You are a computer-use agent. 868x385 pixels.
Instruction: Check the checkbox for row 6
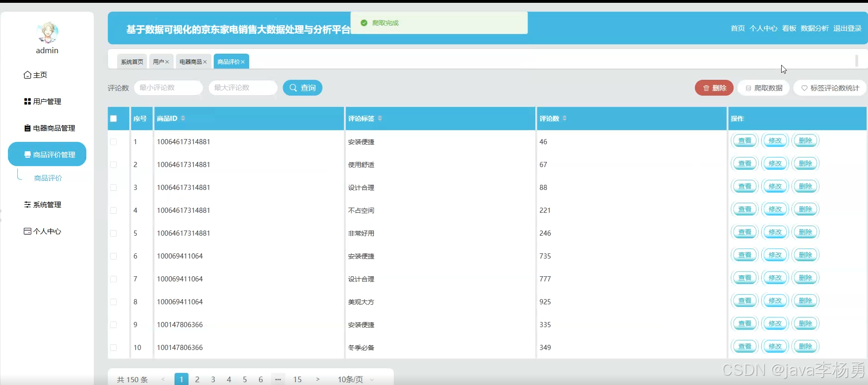point(113,256)
